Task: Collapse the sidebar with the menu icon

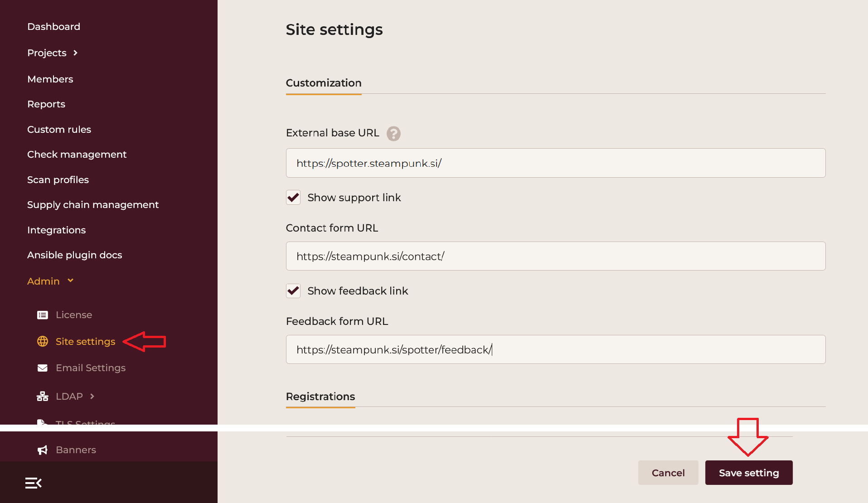Action: pos(34,483)
